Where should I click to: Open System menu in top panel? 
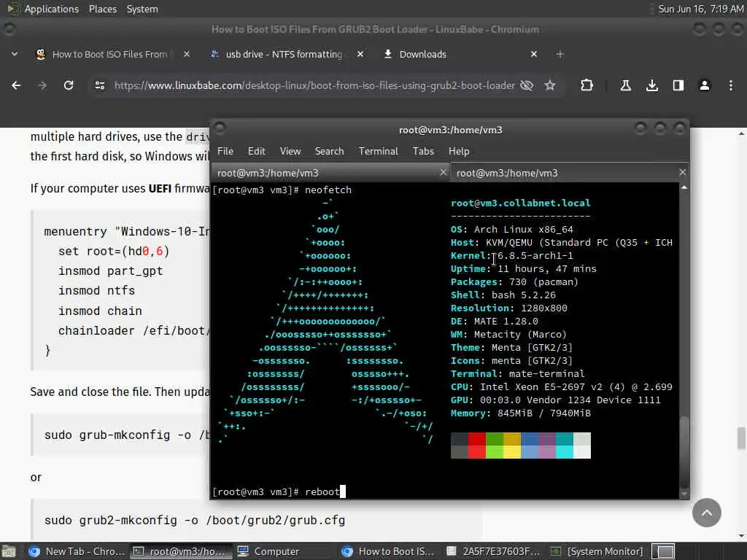tap(142, 9)
